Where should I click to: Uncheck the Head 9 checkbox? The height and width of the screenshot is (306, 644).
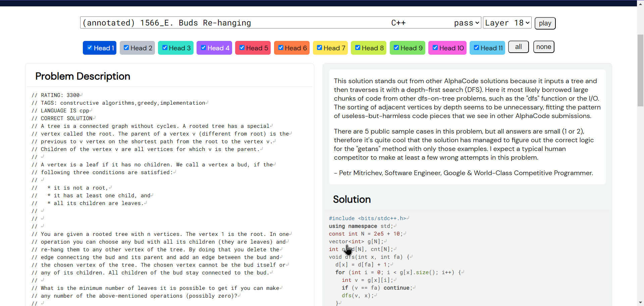point(396,48)
